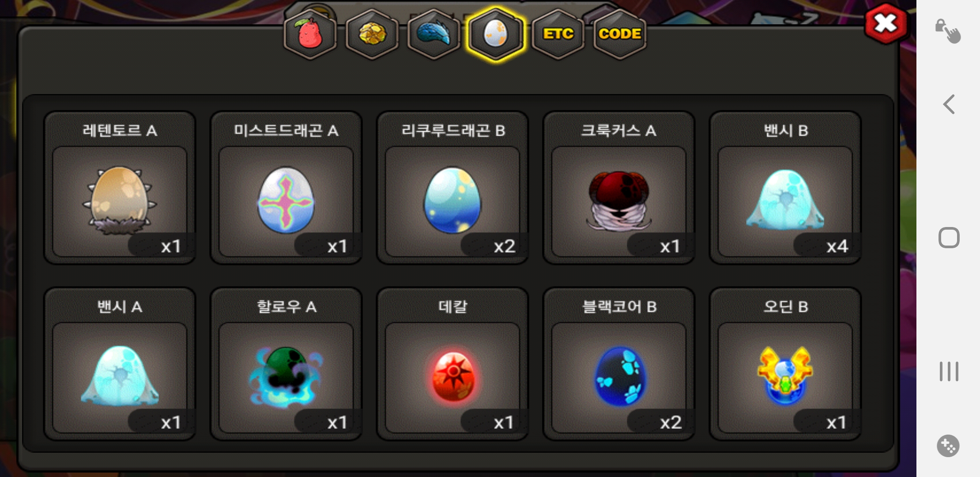Tap the Android home button
The height and width of the screenshot is (477, 980).
click(949, 238)
